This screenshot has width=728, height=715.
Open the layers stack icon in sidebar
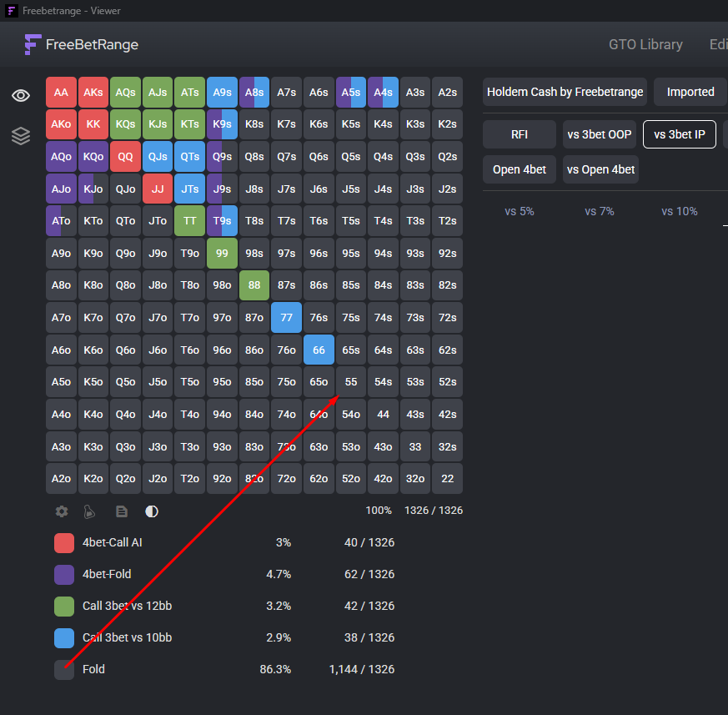pos(21,136)
